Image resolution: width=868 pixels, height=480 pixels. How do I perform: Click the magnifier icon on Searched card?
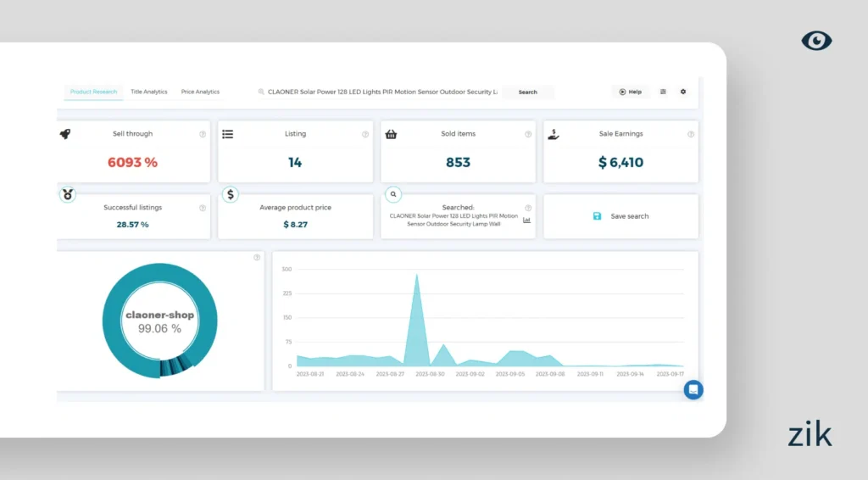coord(392,194)
